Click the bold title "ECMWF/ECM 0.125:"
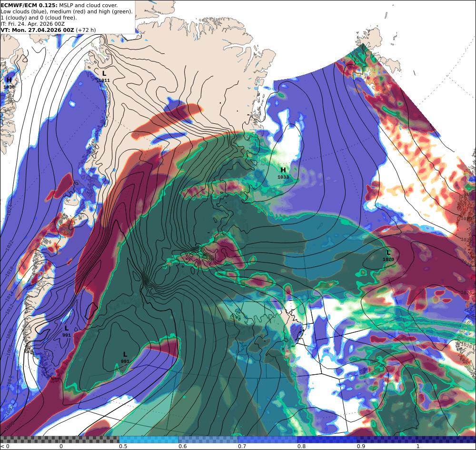This screenshot has width=476, height=450. pos(29,5)
